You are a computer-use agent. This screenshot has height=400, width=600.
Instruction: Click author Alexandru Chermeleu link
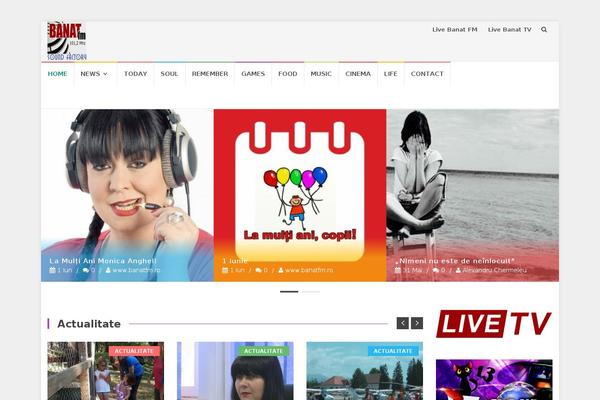pos(494,270)
